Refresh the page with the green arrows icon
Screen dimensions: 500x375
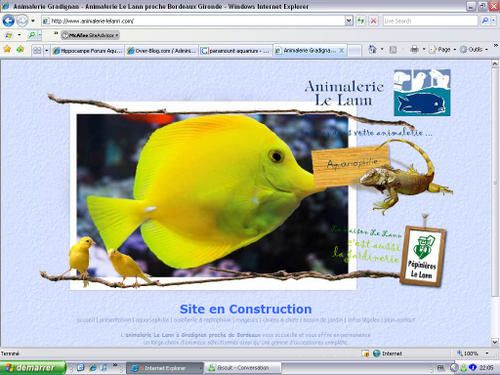tap(361, 21)
